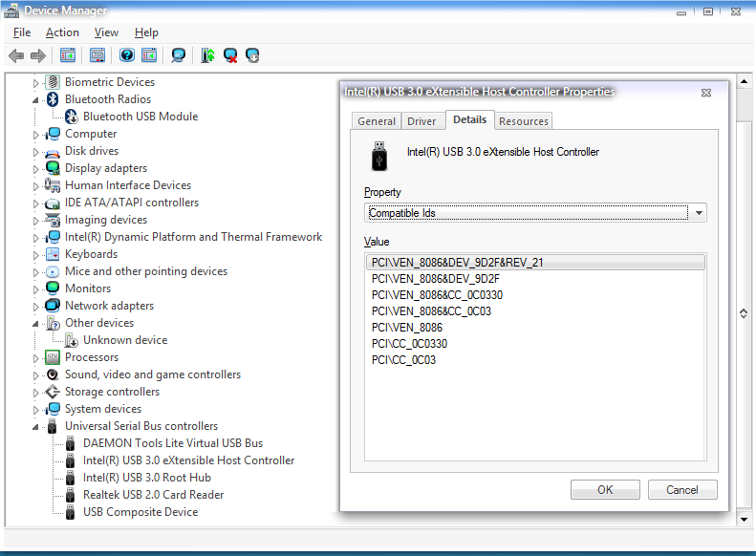The height and width of the screenshot is (556, 756).
Task: Select USB Composite Device in tree
Action: [x=140, y=512]
